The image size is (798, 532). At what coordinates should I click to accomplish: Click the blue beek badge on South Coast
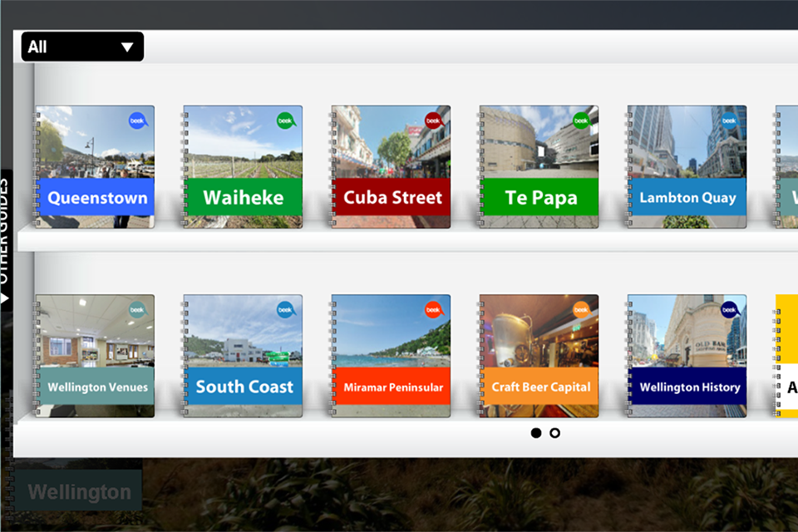(x=286, y=309)
